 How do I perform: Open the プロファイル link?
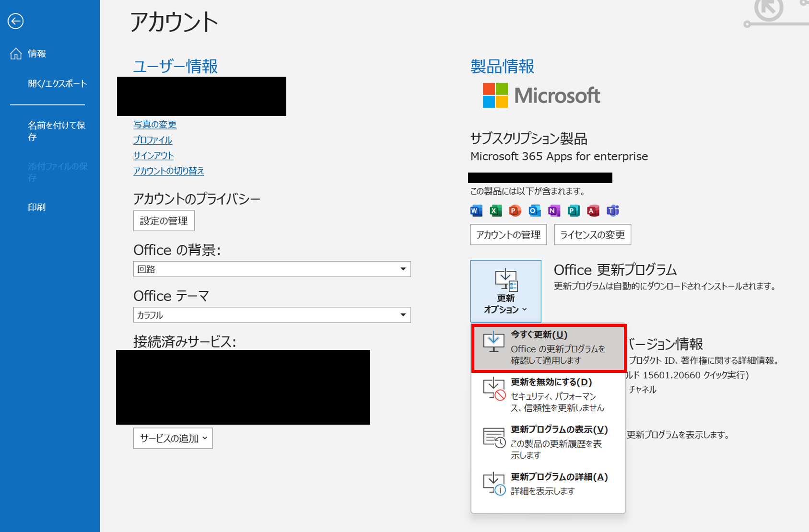pos(152,140)
